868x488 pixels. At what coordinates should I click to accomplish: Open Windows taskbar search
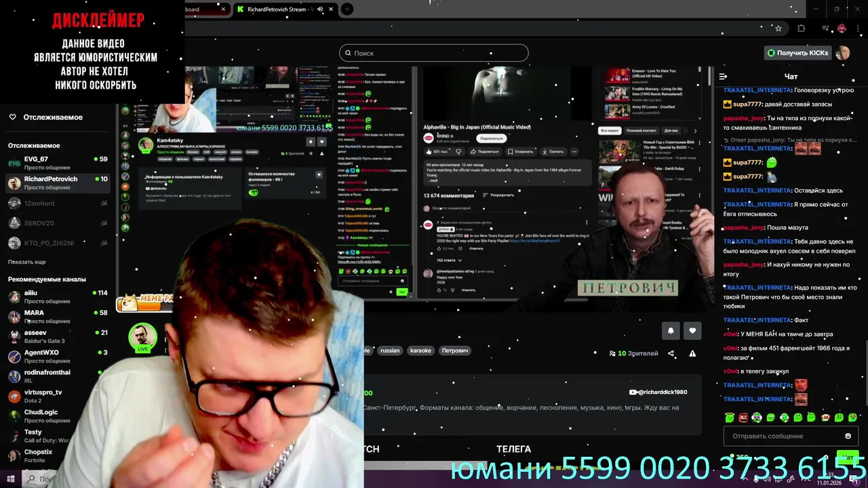click(41, 479)
